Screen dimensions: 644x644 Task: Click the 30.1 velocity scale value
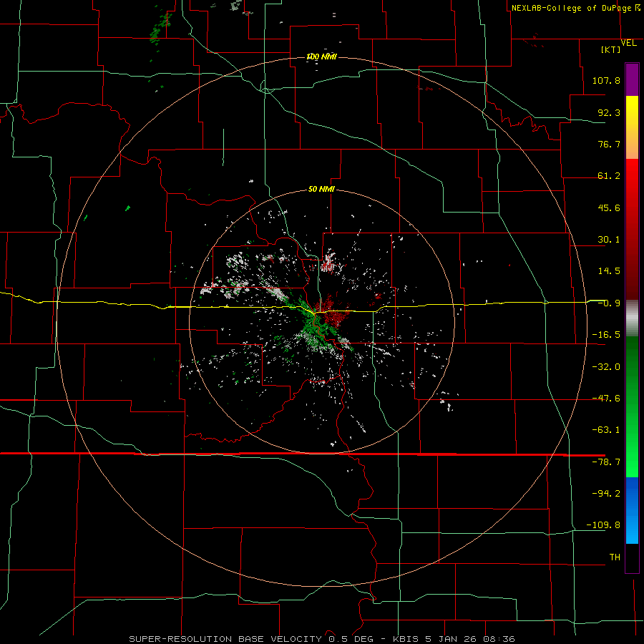coord(609,240)
